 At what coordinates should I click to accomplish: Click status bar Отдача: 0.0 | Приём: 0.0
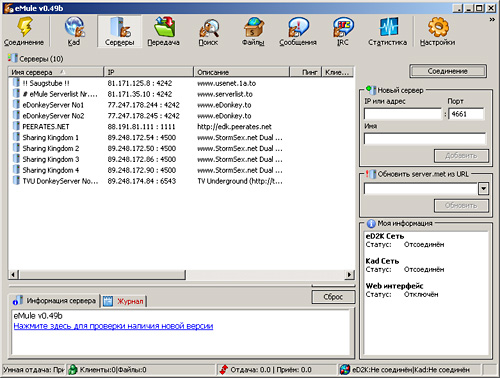[271, 370]
